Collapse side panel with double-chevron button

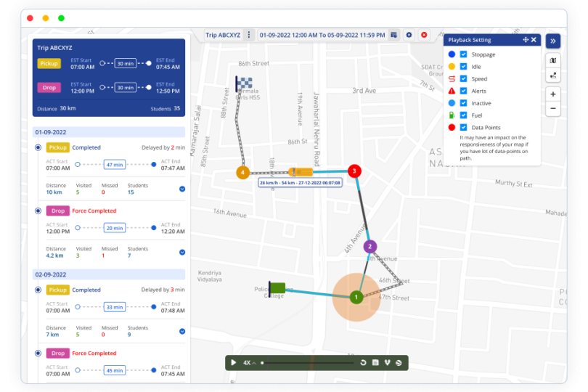(553, 41)
